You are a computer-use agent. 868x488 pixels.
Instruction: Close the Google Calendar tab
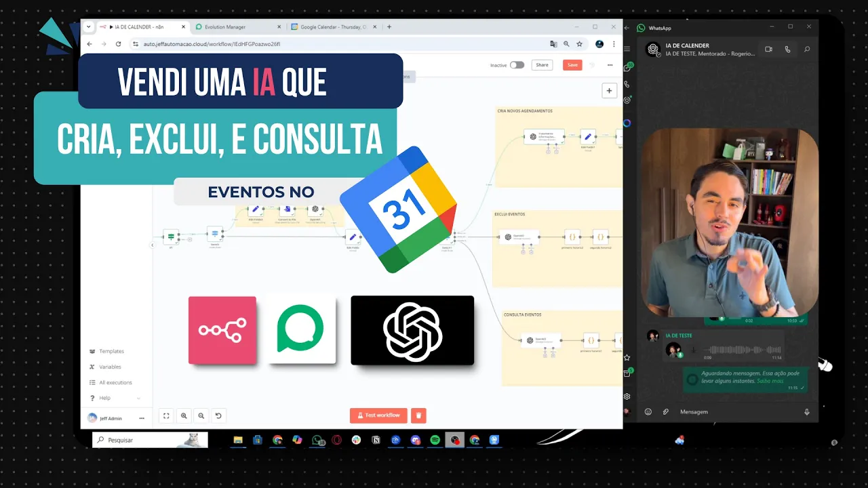click(x=374, y=27)
